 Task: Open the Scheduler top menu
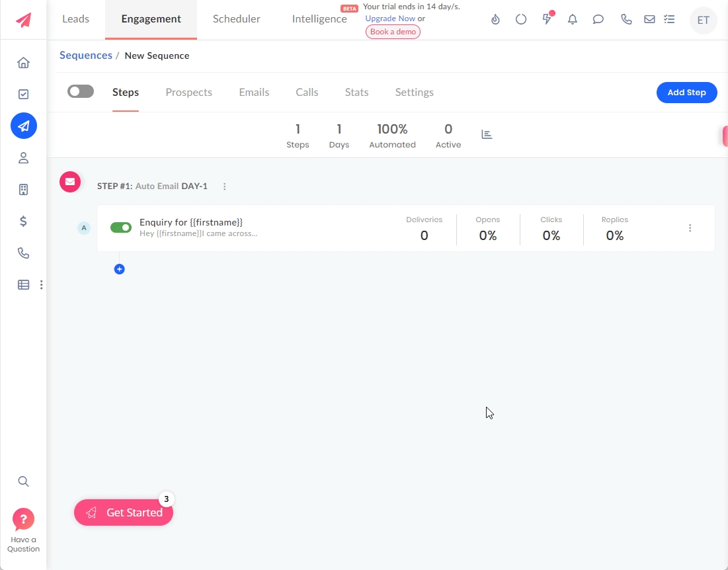236,19
